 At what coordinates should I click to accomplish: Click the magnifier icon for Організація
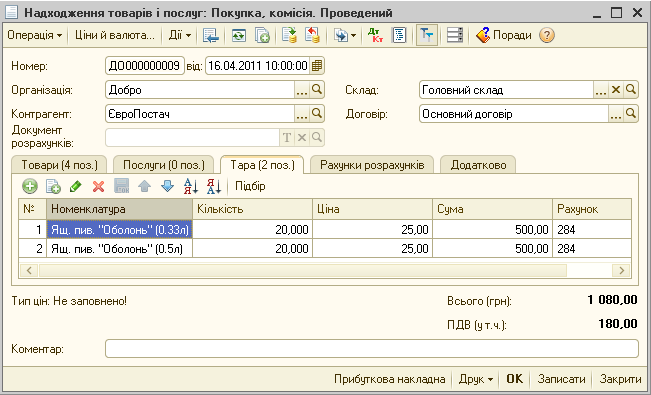317,90
